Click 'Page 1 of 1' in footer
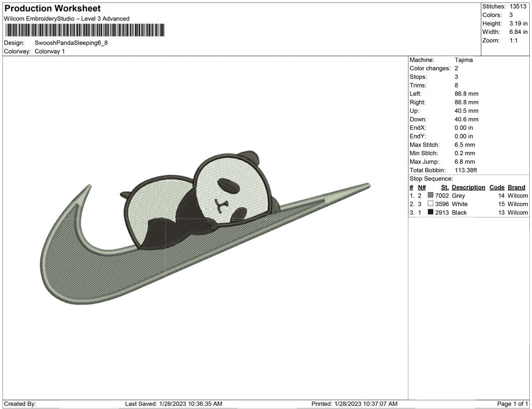Viewport: 532px width, 409px height. point(512,404)
